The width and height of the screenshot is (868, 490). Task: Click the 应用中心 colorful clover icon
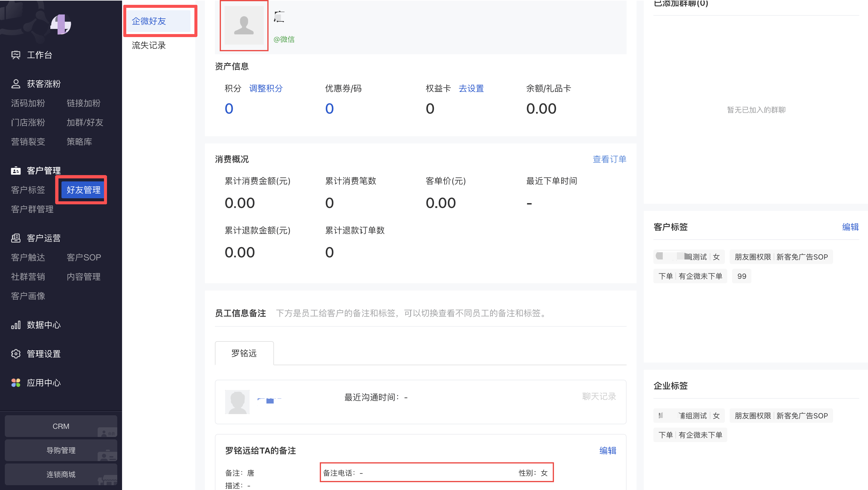coord(15,383)
